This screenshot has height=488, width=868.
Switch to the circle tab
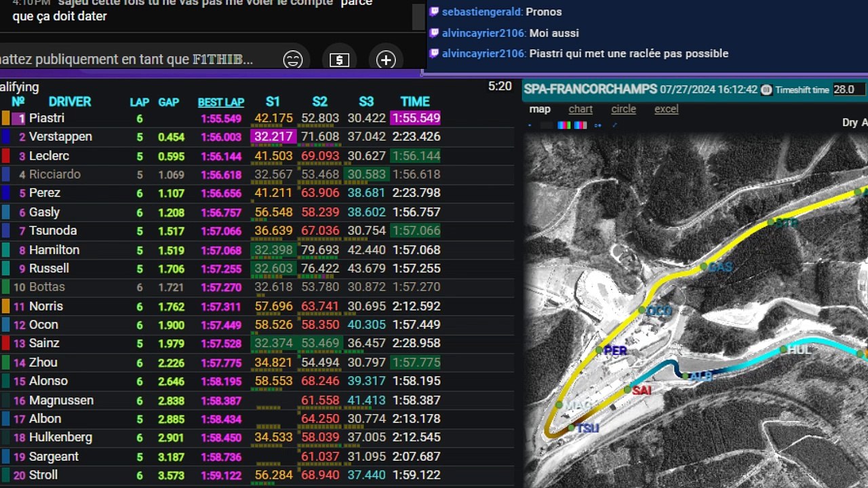coord(623,109)
